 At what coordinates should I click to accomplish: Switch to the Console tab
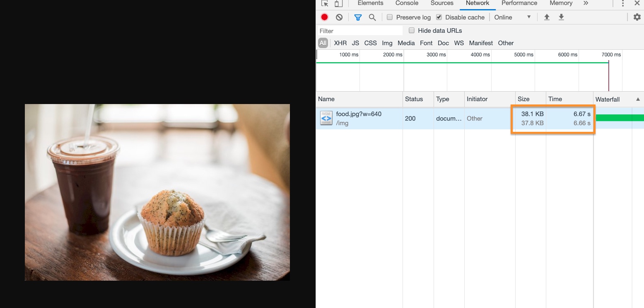[x=407, y=3]
